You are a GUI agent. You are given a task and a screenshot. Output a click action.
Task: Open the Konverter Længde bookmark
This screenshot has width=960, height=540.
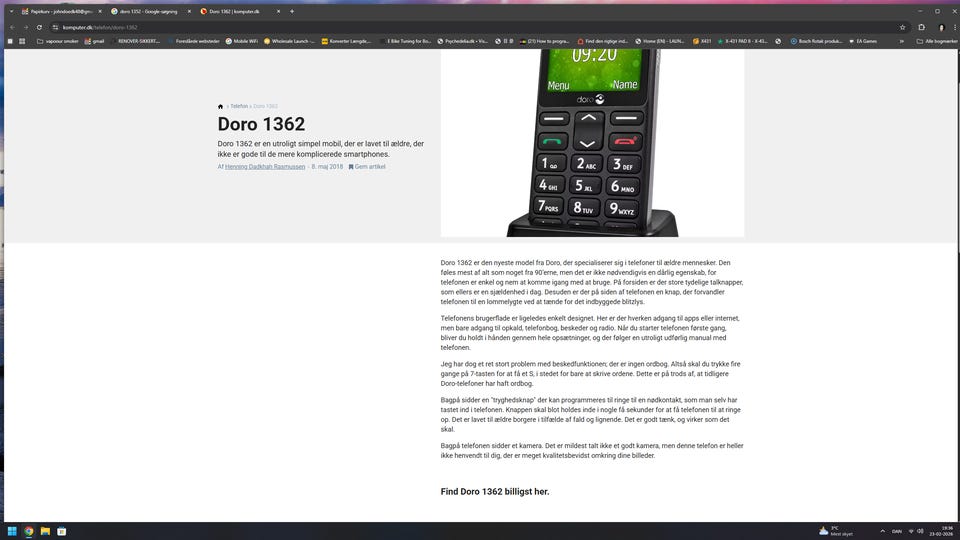pos(346,41)
